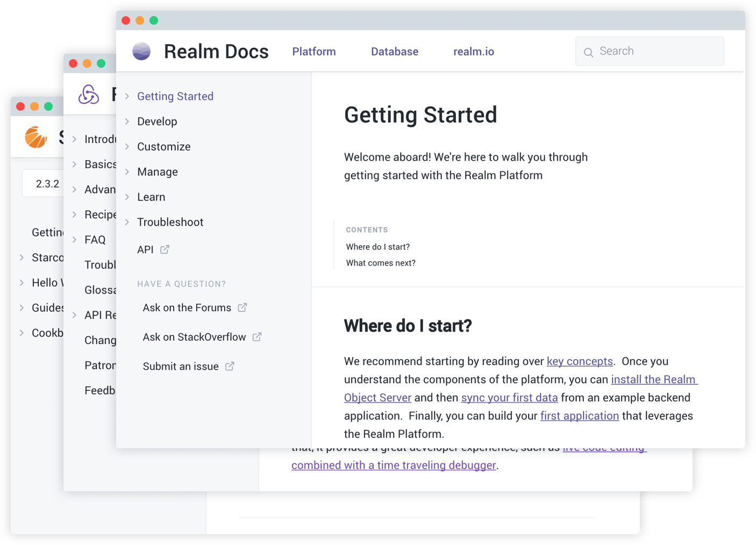756x545 pixels.
Task: Open the 2.3.2 version selector in back window
Action: pos(44,184)
